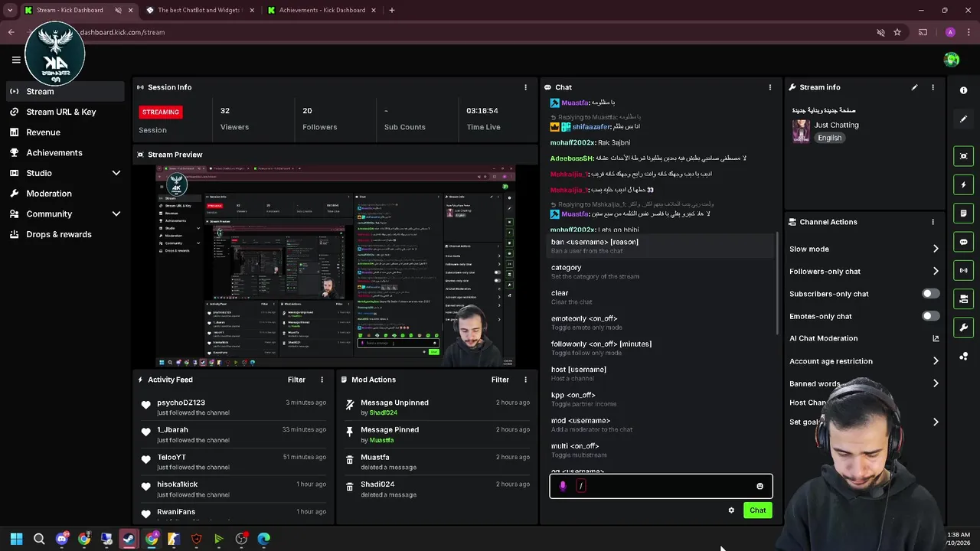
Task: Click the pencil edit icon in right toolbar
Action: 963,119
